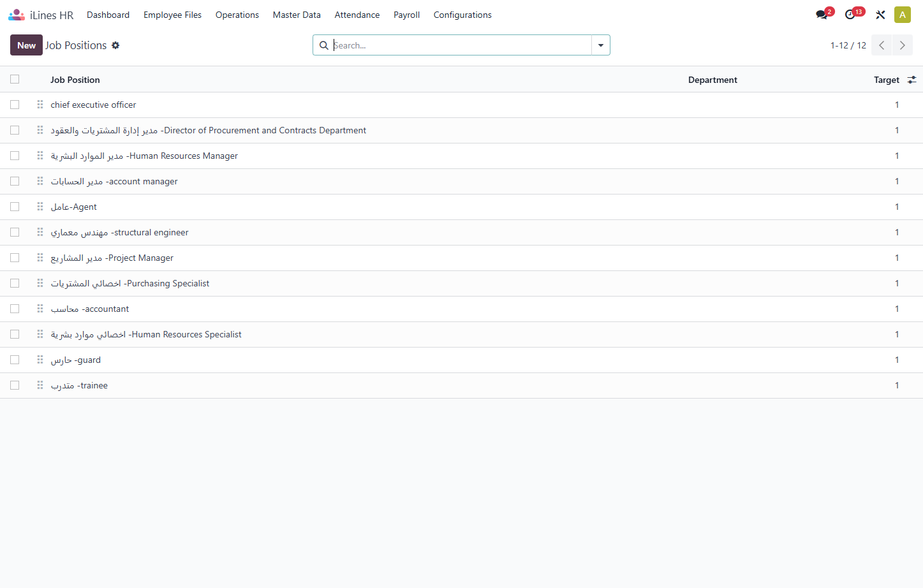Check the Purchasing Specialist row
The width and height of the screenshot is (923, 588).
pyautogui.click(x=15, y=283)
